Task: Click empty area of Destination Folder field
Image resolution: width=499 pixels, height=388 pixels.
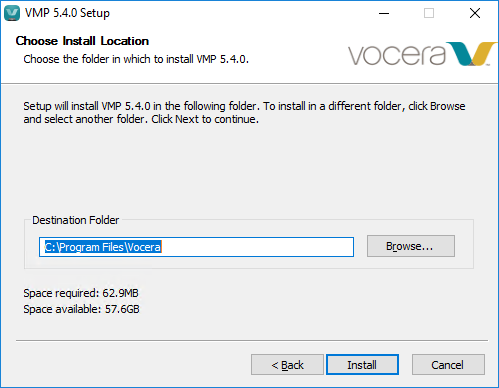Action: [x=257, y=247]
